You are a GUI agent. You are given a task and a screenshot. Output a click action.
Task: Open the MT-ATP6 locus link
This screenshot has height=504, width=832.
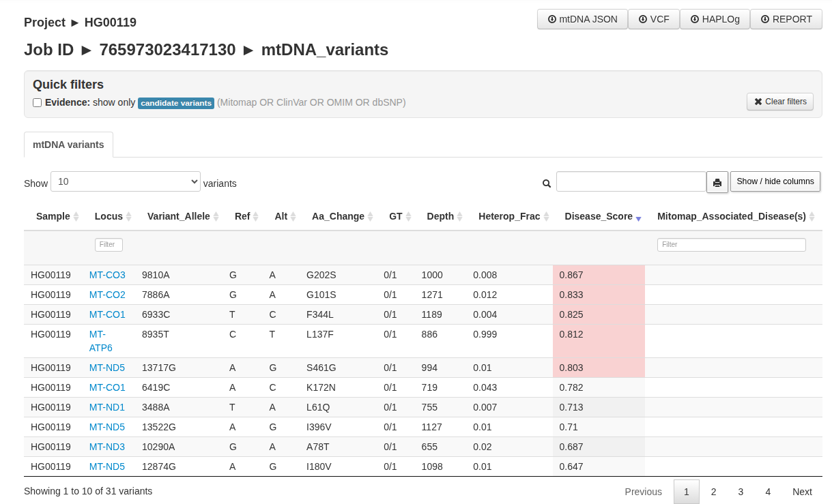click(x=100, y=341)
